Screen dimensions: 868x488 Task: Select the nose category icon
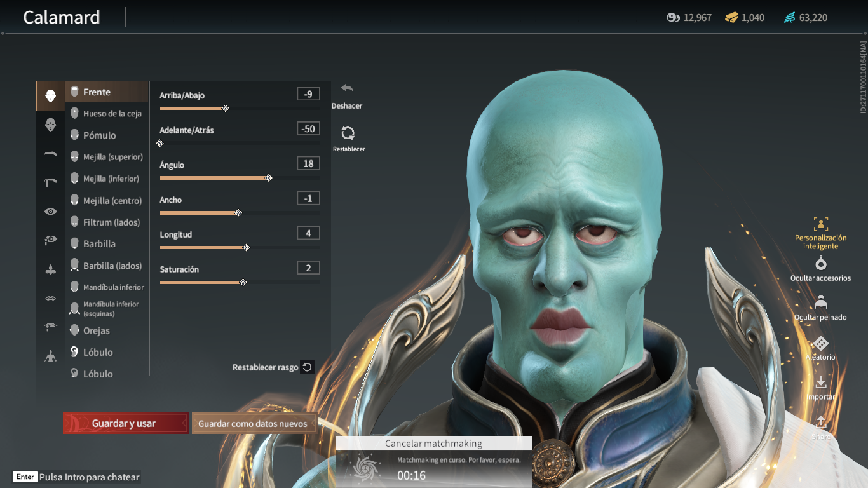(x=51, y=269)
